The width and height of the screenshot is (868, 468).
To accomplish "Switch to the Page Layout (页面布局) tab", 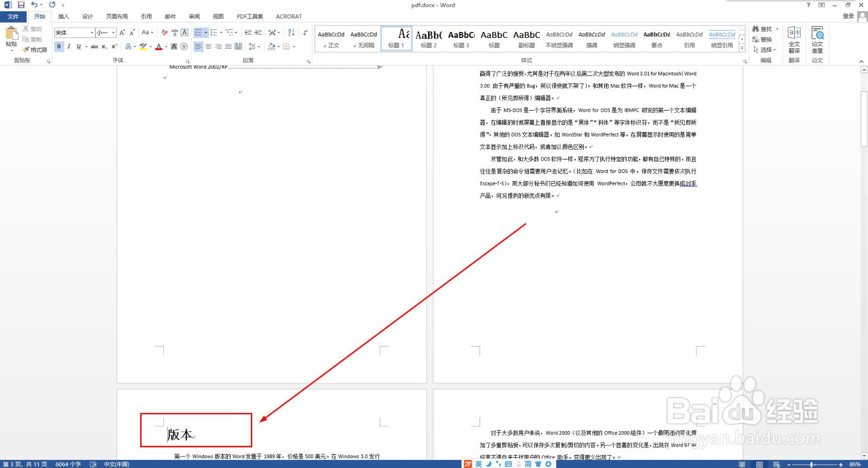I will [117, 16].
